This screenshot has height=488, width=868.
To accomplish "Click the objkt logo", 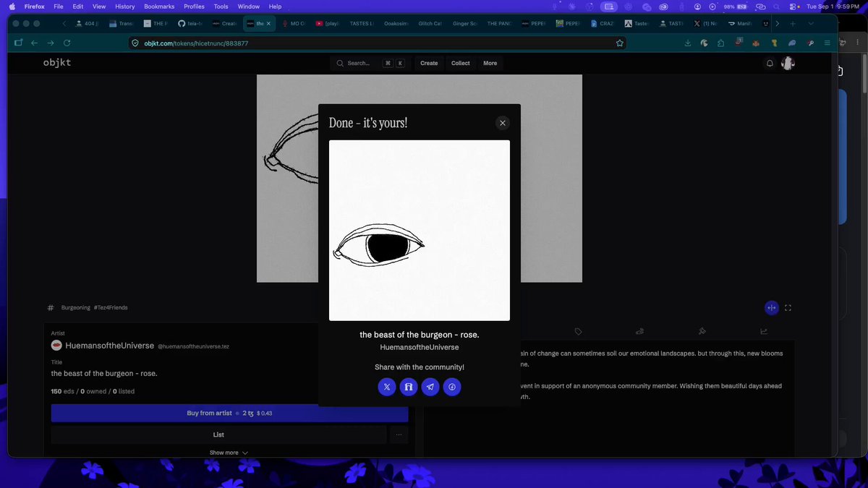I will [57, 63].
